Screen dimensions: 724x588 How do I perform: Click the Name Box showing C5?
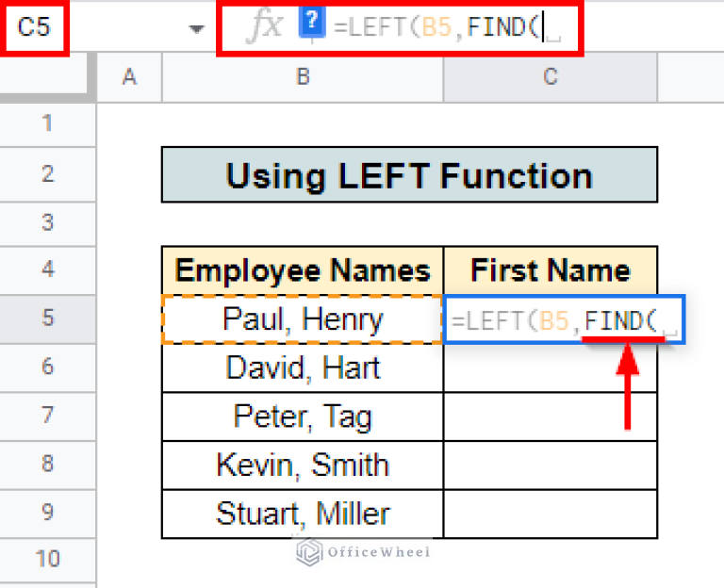(35, 27)
